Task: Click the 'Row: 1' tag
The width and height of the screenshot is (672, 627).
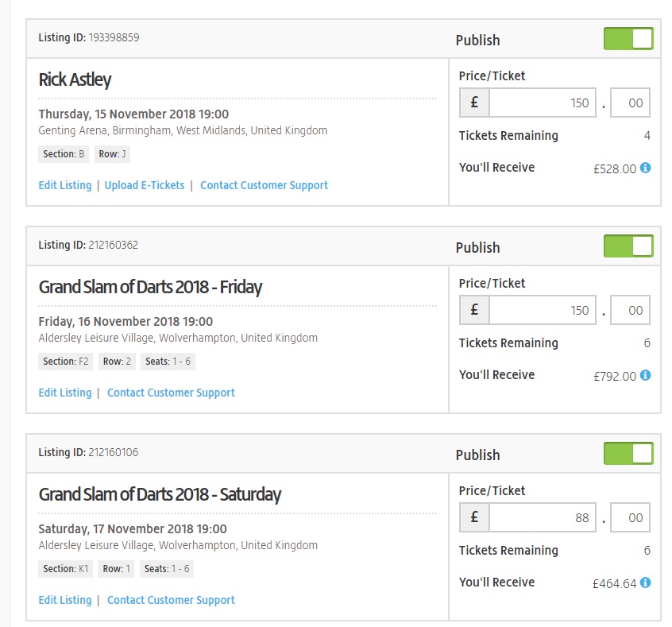Action: pyautogui.click(x=116, y=569)
